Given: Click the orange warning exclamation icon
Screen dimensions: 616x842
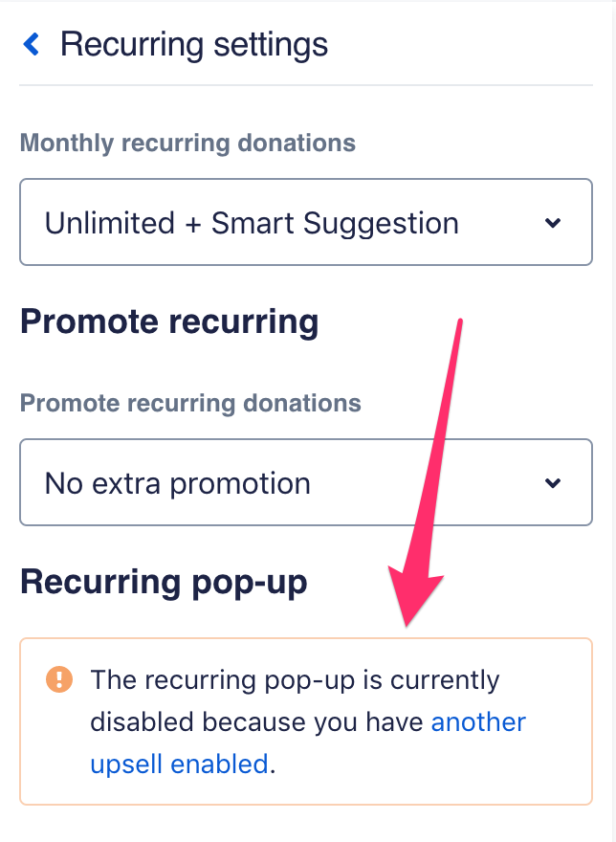Looking at the screenshot, I should click(x=58, y=680).
